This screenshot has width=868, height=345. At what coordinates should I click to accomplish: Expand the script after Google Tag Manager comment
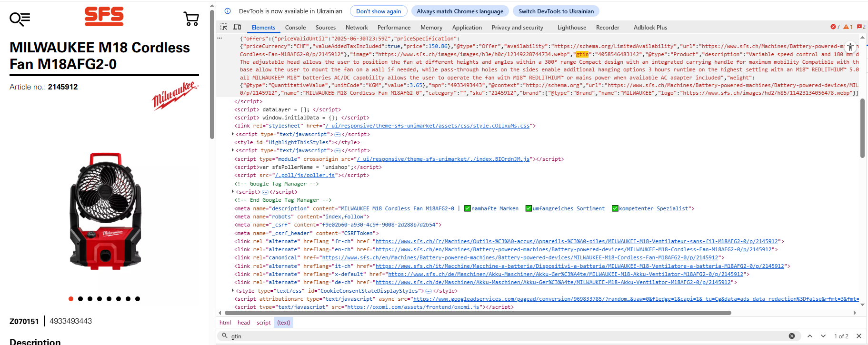pos(233,192)
